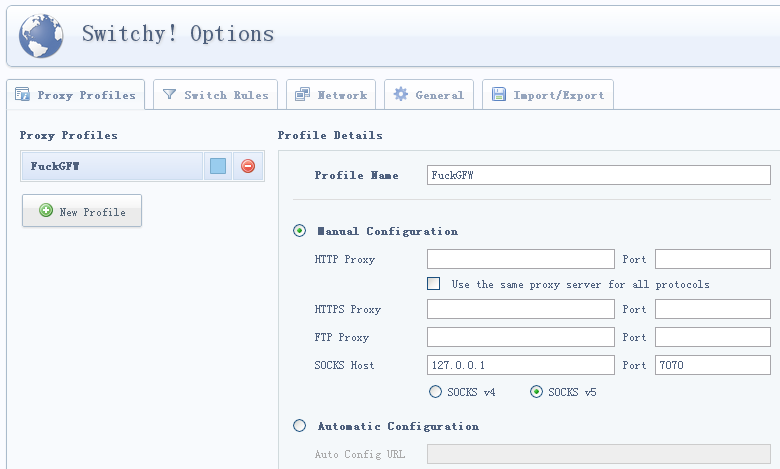Click the HTTPS Proxy host field
This screenshot has width=780, height=469.
pos(521,309)
